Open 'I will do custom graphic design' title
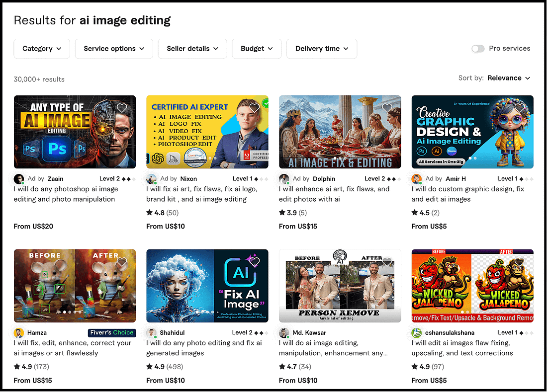 (468, 194)
